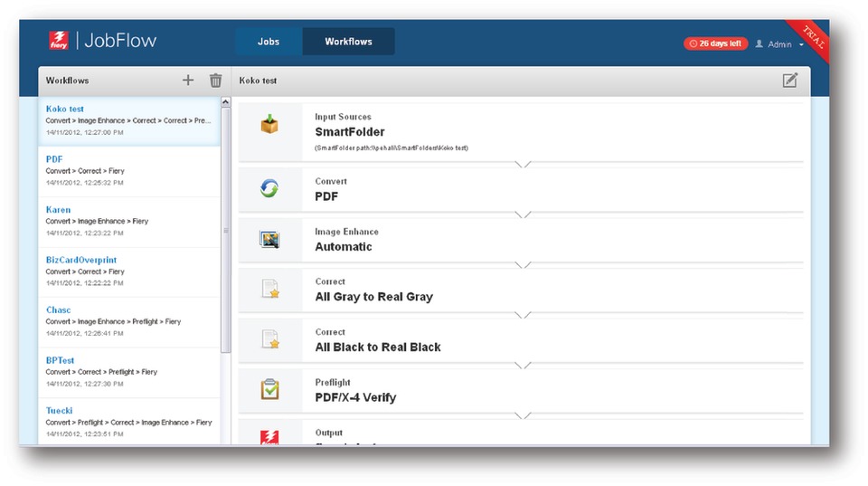Image resolution: width=868 pixels, height=486 pixels.
Task: Select the BizCardOverprint workflow
Action: click(x=129, y=272)
